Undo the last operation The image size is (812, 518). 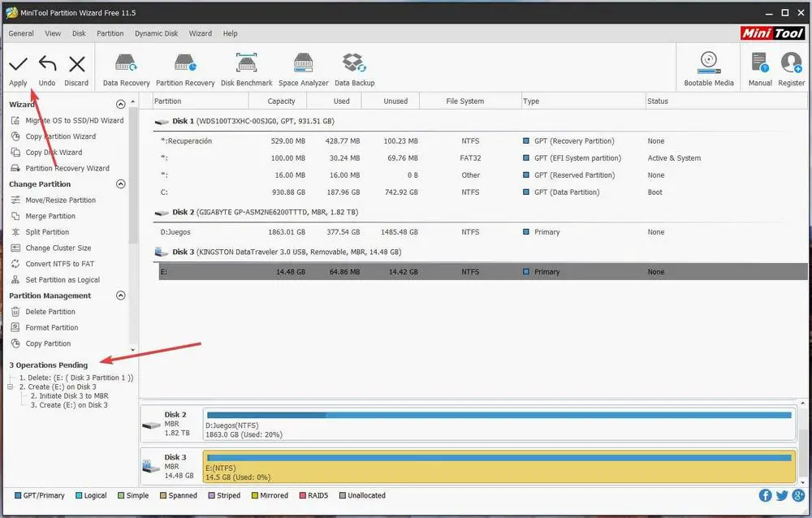pos(47,71)
